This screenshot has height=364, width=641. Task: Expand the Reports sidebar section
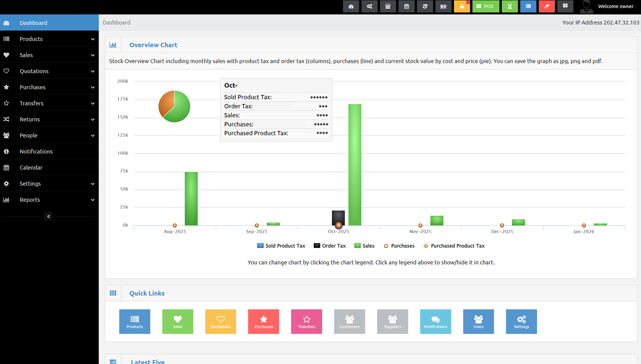point(49,200)
